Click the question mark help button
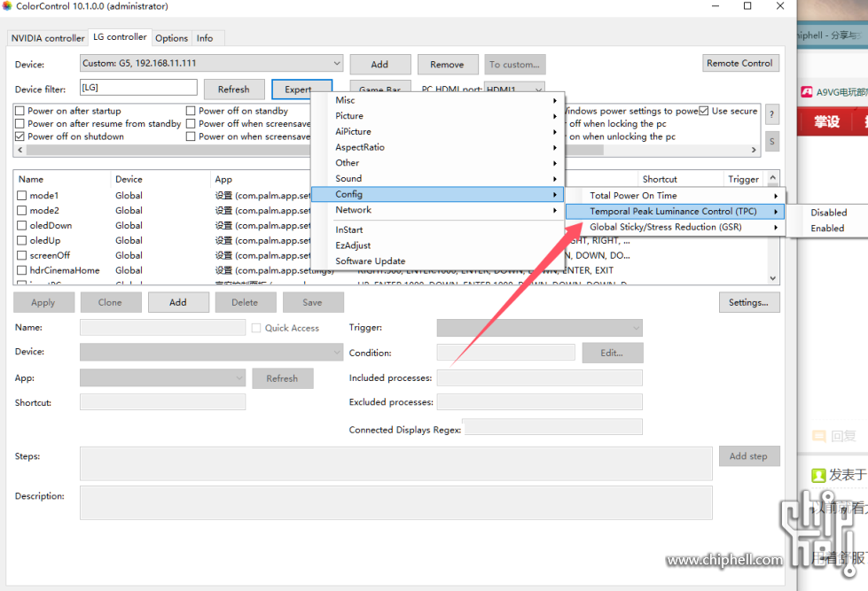 pos(771,114)
